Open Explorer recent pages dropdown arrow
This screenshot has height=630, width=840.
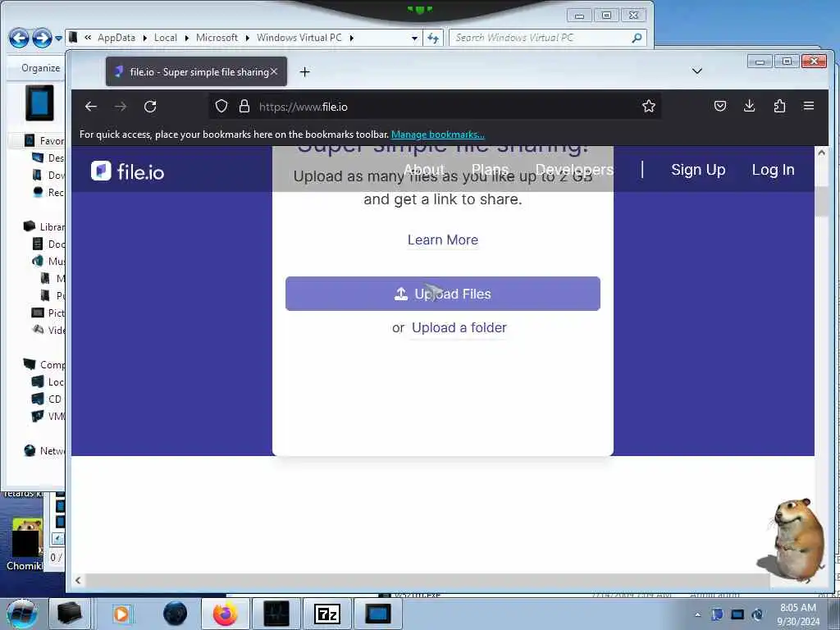58,38
